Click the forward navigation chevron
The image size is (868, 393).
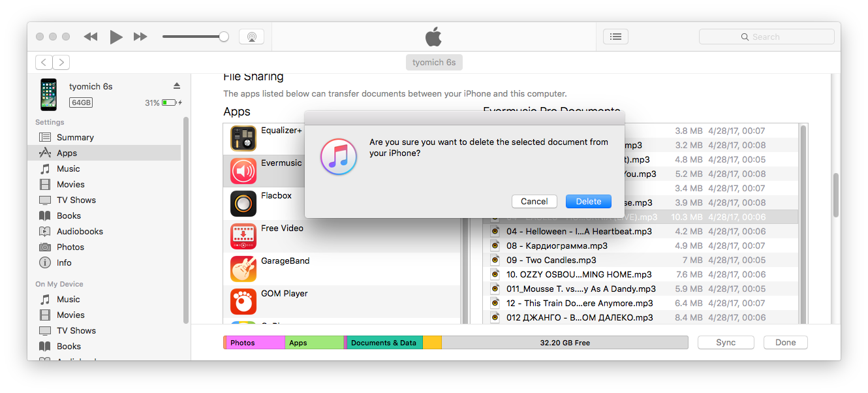[x=61, y=62]
